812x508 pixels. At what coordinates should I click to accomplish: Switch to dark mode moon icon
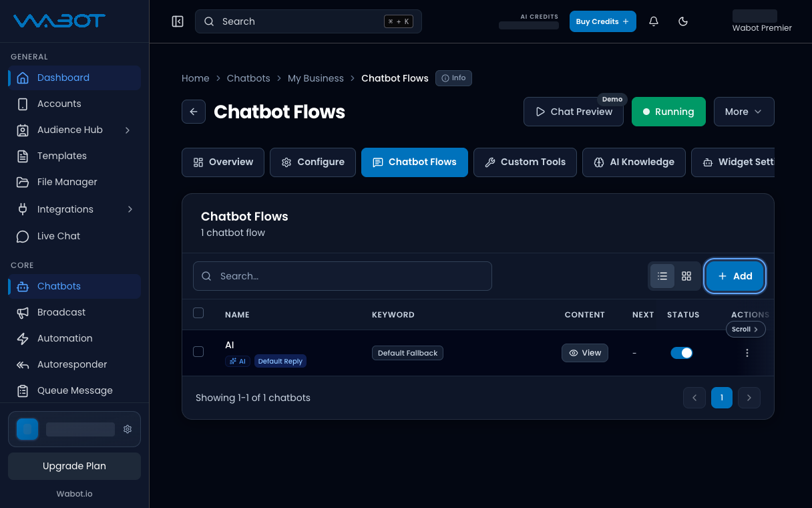point(683,21)
